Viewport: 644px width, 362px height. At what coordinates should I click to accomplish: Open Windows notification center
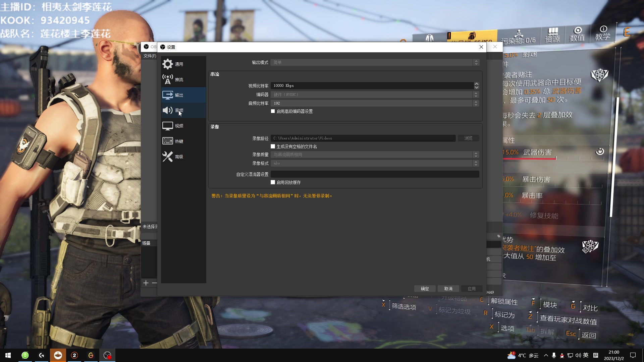tap(633, 355)
